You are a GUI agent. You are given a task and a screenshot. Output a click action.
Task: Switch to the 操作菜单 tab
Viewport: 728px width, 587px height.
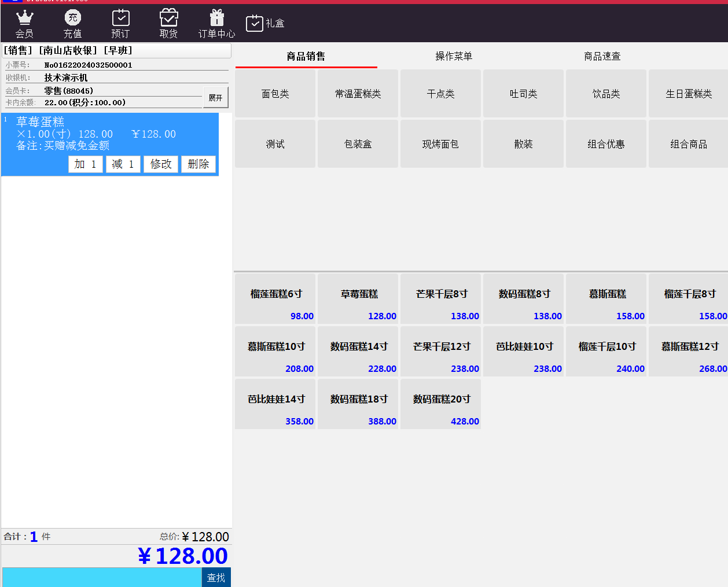454,56
